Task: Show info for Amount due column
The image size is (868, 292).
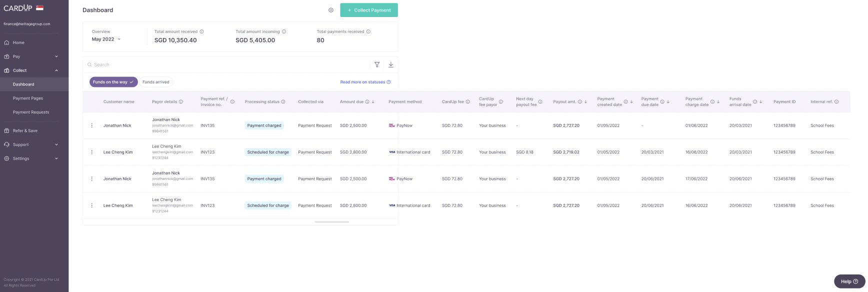Action: [367, 101]
